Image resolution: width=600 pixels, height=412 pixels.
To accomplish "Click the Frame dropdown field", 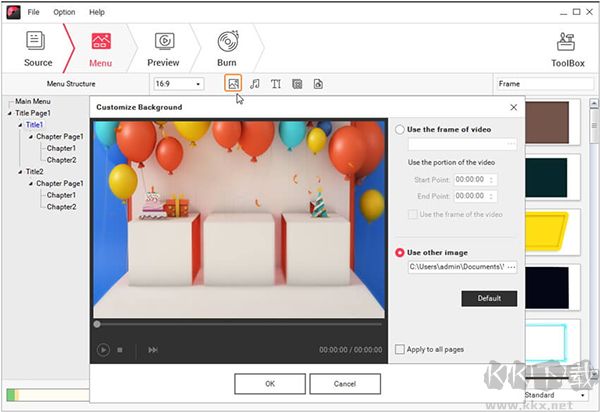I will coord(545,84).
